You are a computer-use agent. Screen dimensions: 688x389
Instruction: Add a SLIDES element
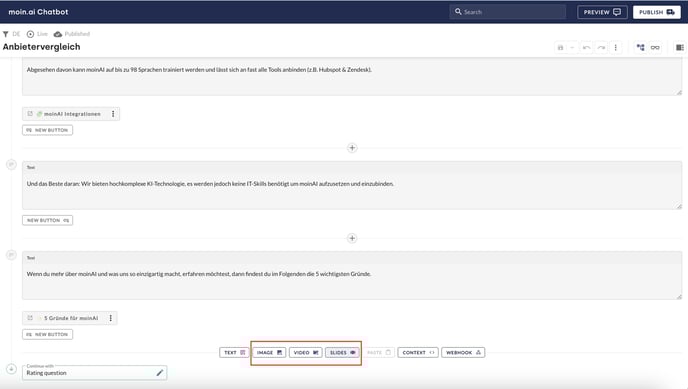342,353
